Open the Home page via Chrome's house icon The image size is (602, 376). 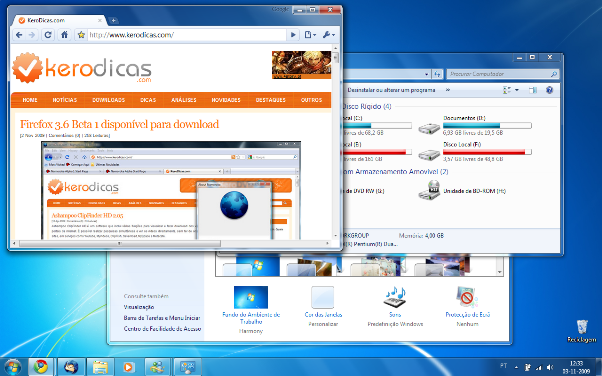tap(64, 35)
